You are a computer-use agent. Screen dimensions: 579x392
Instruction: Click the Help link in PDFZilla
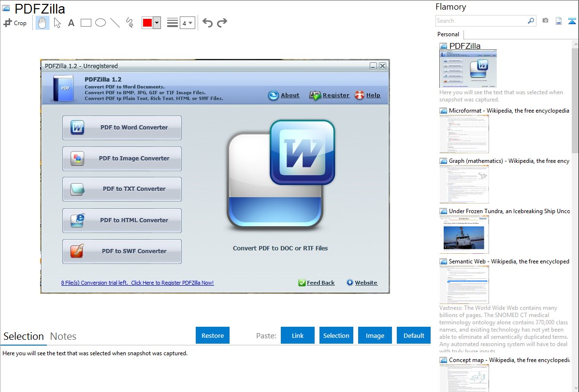[x=373, y=95]
